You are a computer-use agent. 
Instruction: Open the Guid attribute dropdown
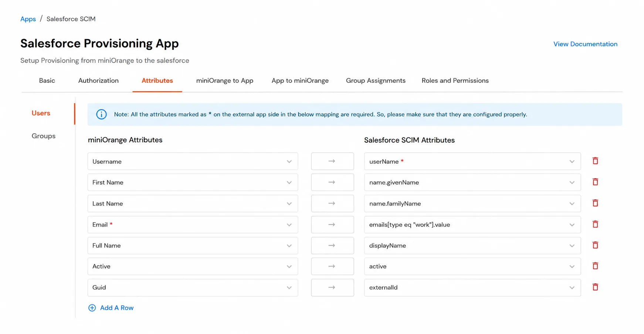193,287
